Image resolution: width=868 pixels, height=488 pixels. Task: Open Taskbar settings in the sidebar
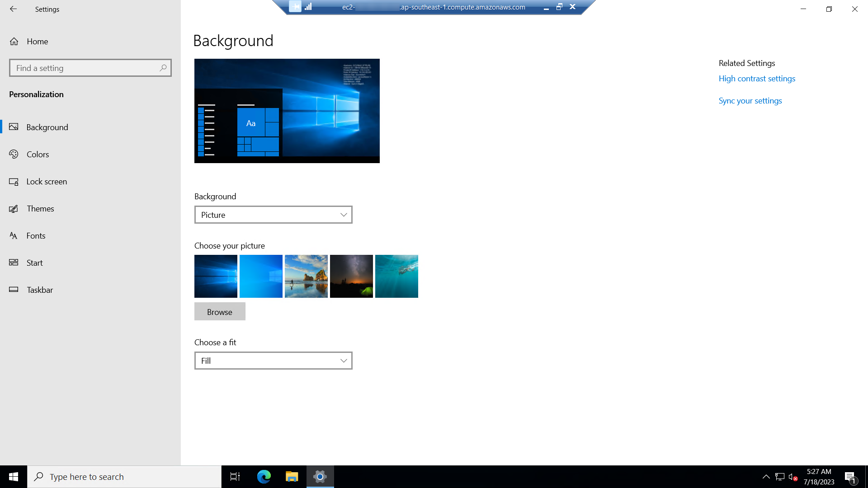pos(40,290)
